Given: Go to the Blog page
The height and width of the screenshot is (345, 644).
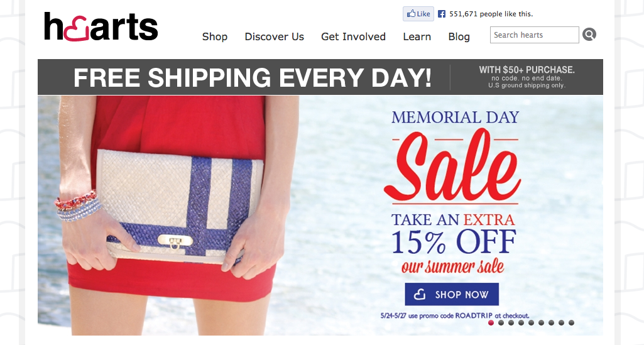Looking at the screenshot, I should [459, 36].
